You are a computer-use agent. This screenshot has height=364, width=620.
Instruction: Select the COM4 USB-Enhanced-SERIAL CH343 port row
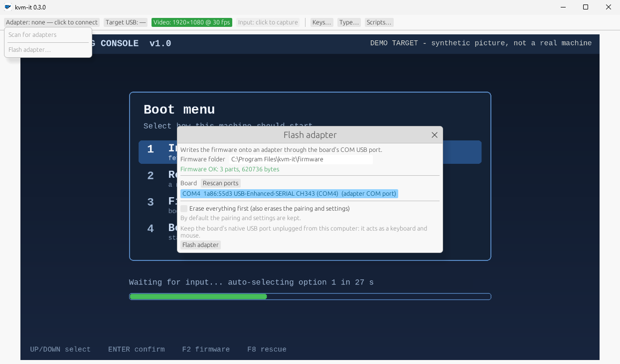289,194
